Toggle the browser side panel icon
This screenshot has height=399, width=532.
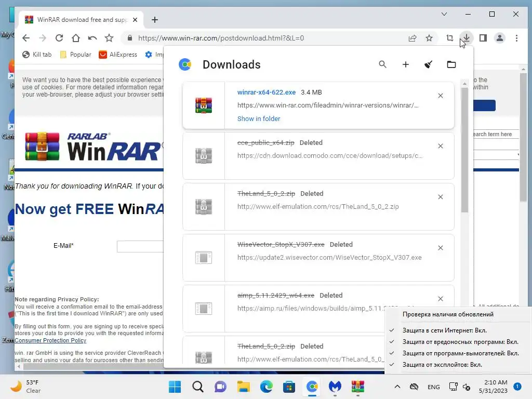click(483, 38)
